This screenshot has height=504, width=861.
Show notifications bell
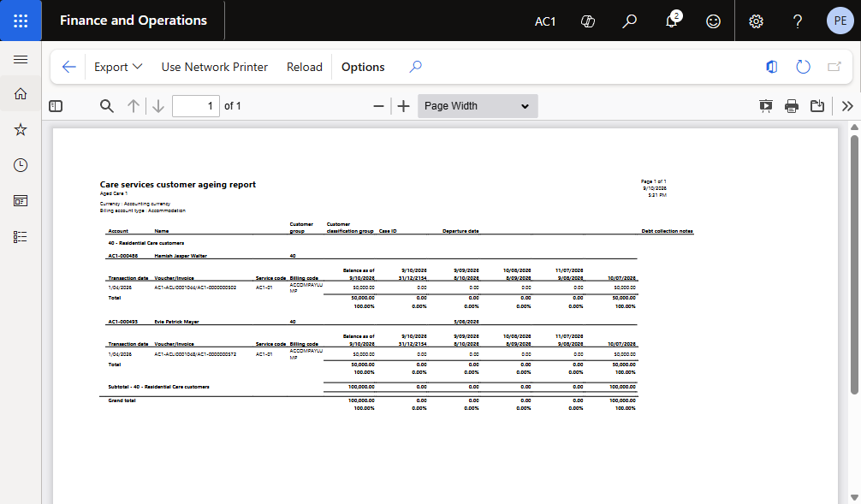pos(672,21)
